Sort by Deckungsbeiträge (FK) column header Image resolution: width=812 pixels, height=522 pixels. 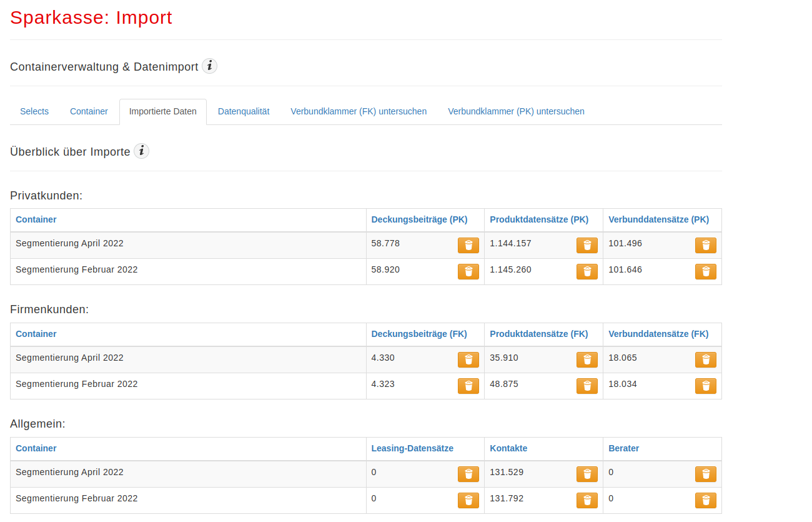[x=419, y=334]
